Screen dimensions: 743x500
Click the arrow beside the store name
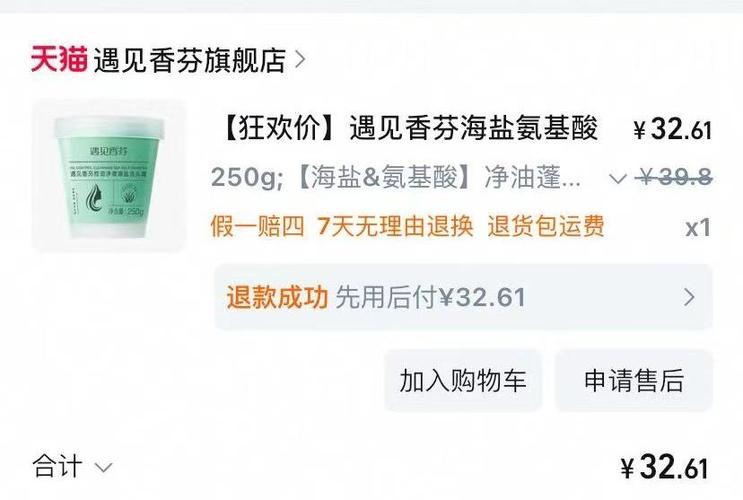299,60
